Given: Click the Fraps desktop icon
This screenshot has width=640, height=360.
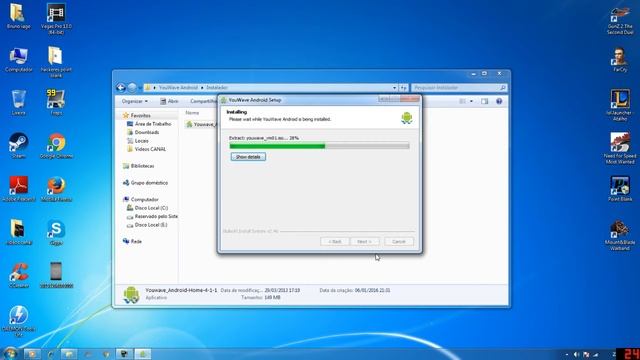Looking at the screenshot, I should [56, 102].
